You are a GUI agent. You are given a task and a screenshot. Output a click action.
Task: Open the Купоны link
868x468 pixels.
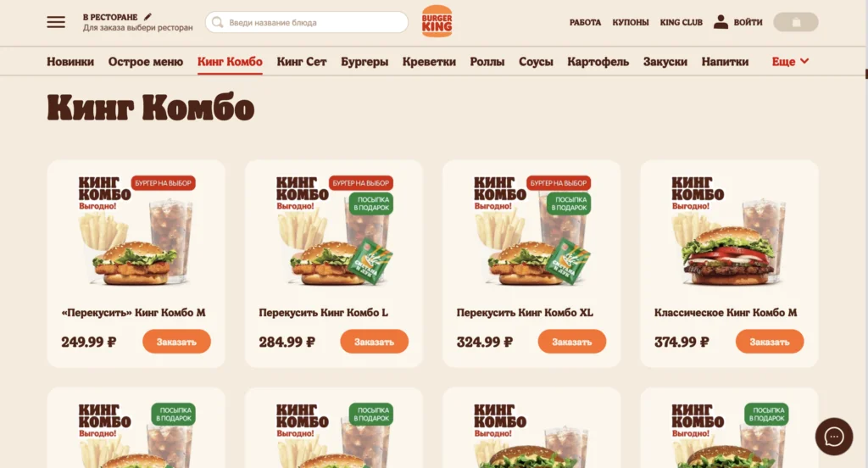click(631, 22)
